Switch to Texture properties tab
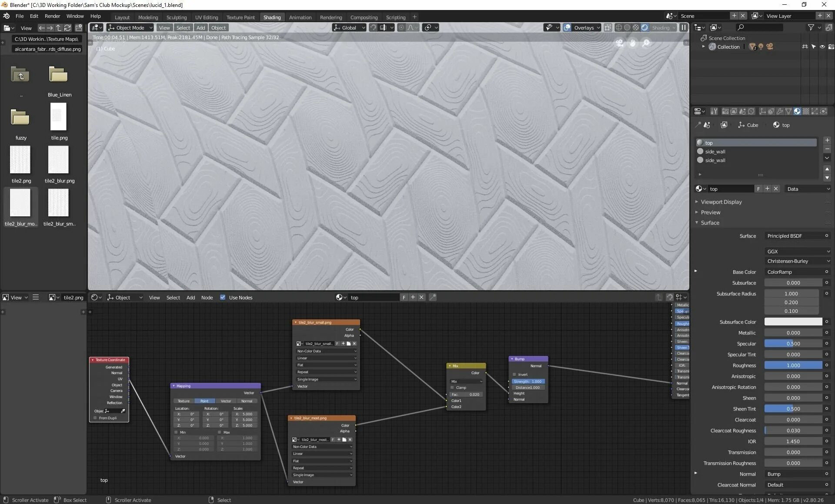The image size is (835, 504). click(x=806, y=112)
